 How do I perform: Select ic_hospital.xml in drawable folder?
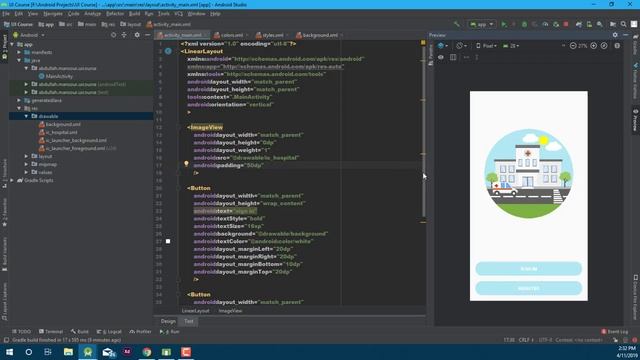point(58,132)
